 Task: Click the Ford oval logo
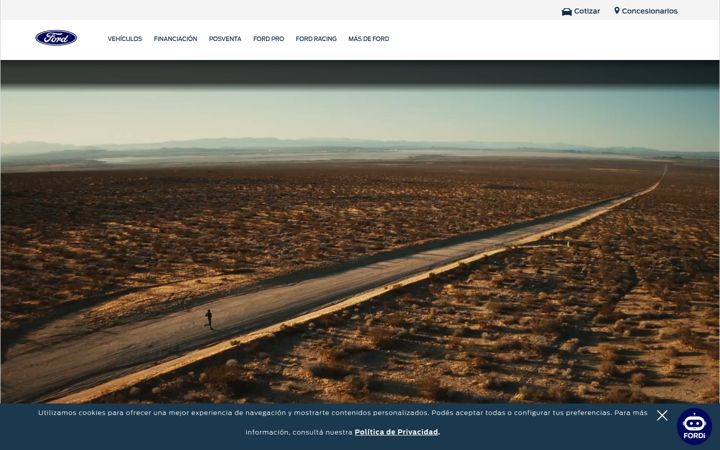click(56, 38)
